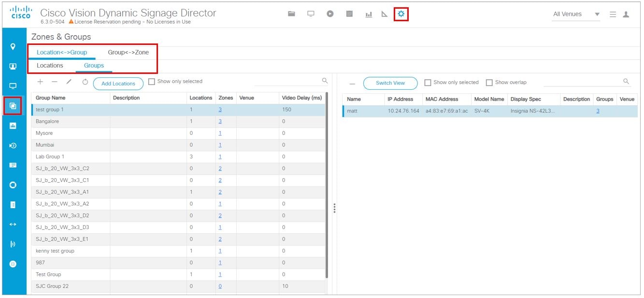Click the Add Locations button
Viewport: 644px width, 298px height.
[118, 83]
